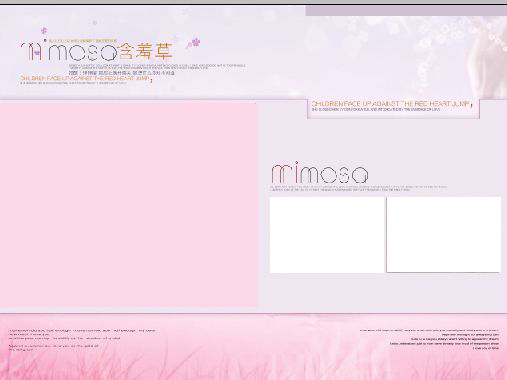Click the bottom-left paragraph text block
Screen dimensions: 507x380
[82, 340]
